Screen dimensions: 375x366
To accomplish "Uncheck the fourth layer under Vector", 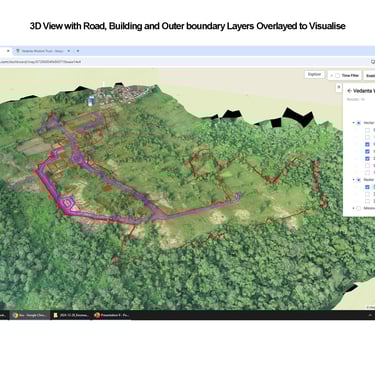I will 367,151.
